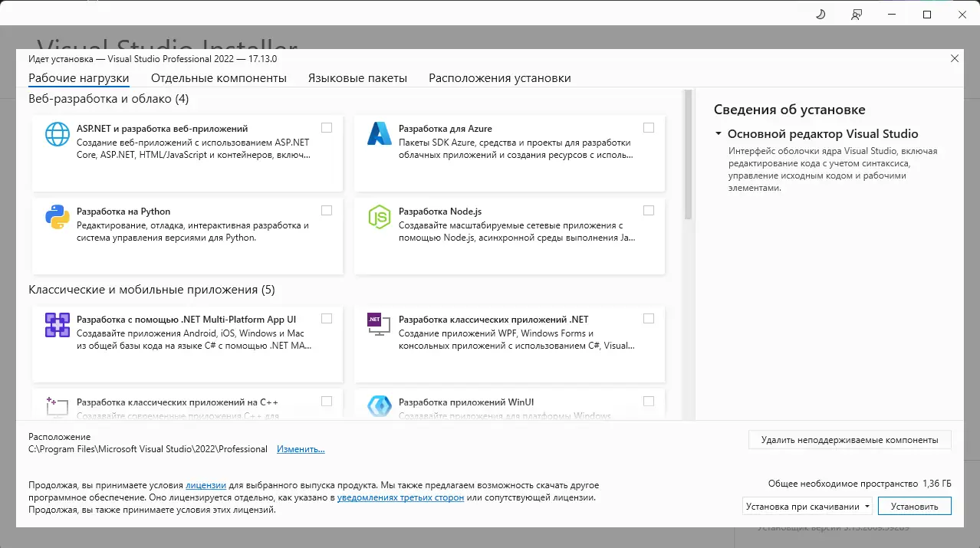Click the Установить button
980x548 pixels.
coord(914,506)
